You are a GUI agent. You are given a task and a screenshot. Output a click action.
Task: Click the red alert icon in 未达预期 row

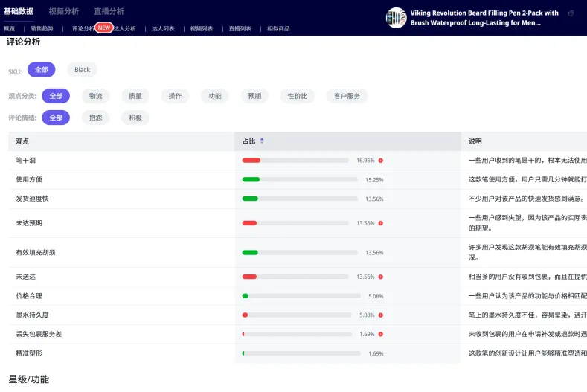tap(380, 223)
